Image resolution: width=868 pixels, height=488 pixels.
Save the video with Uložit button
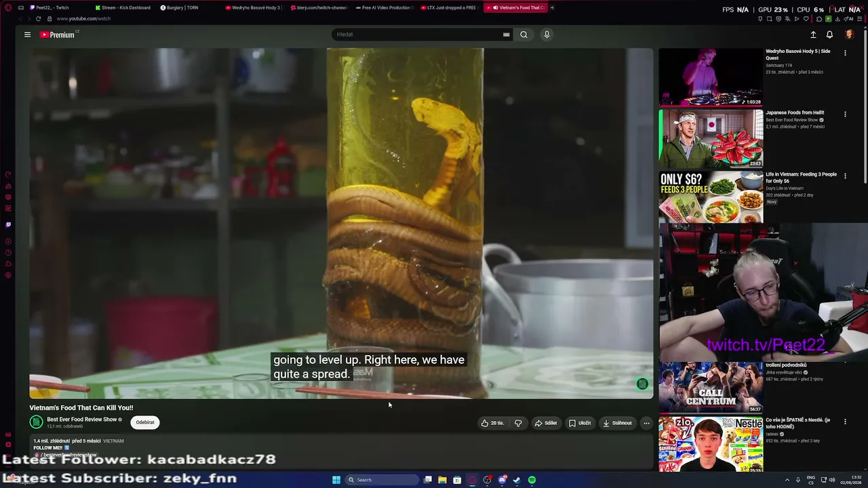[580, 423]
